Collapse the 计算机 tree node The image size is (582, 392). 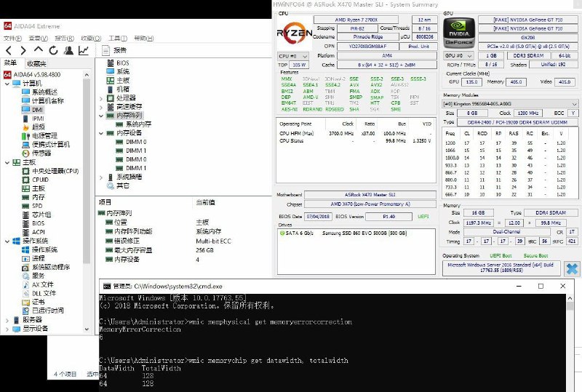7,84
